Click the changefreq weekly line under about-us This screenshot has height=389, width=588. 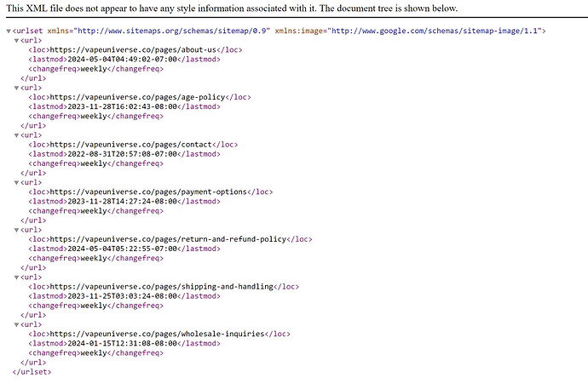point(96,69)
